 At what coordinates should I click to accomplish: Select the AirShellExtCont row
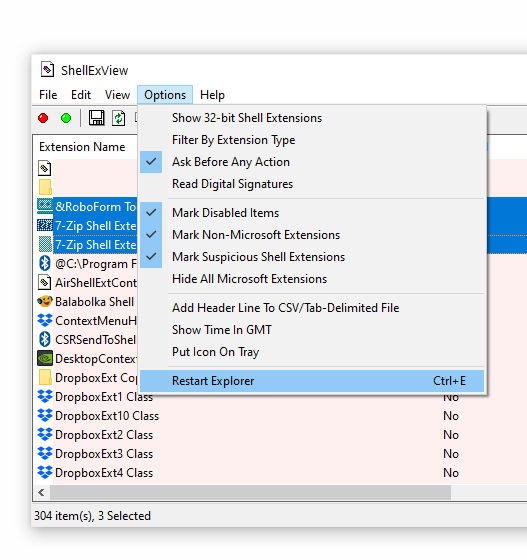pyautogui.click(x=96, y=283)
